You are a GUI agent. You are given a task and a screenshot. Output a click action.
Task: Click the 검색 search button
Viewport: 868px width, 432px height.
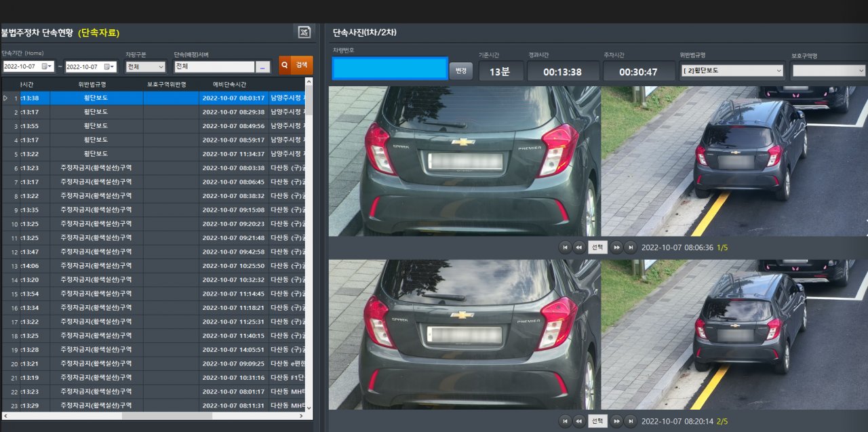(x=296, y=65)
